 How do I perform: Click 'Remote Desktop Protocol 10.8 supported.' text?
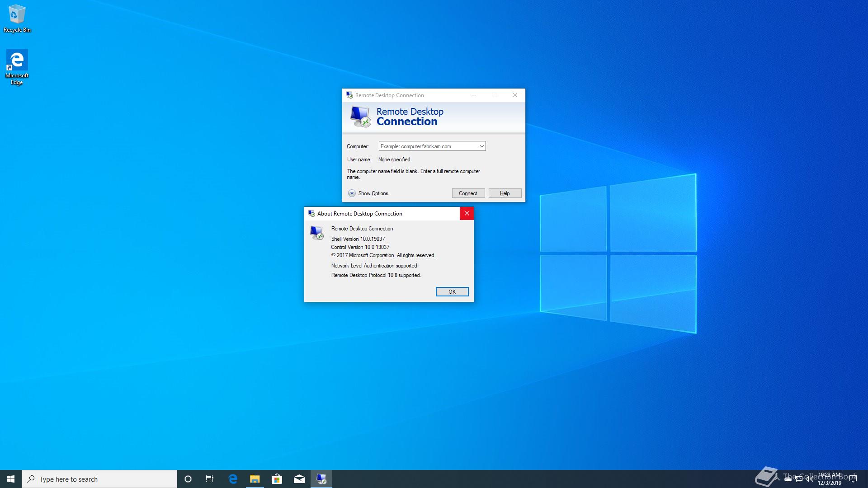pos(376,275)
